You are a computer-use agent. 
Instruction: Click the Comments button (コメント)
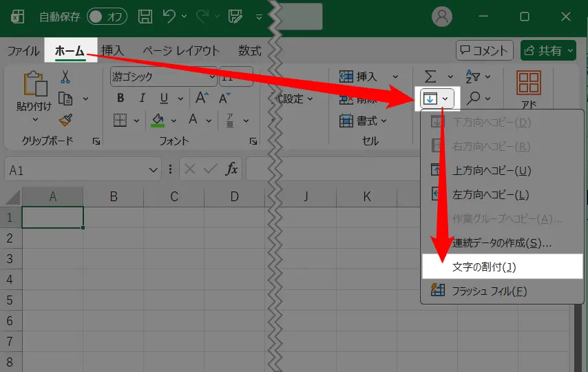pos(485,50)
